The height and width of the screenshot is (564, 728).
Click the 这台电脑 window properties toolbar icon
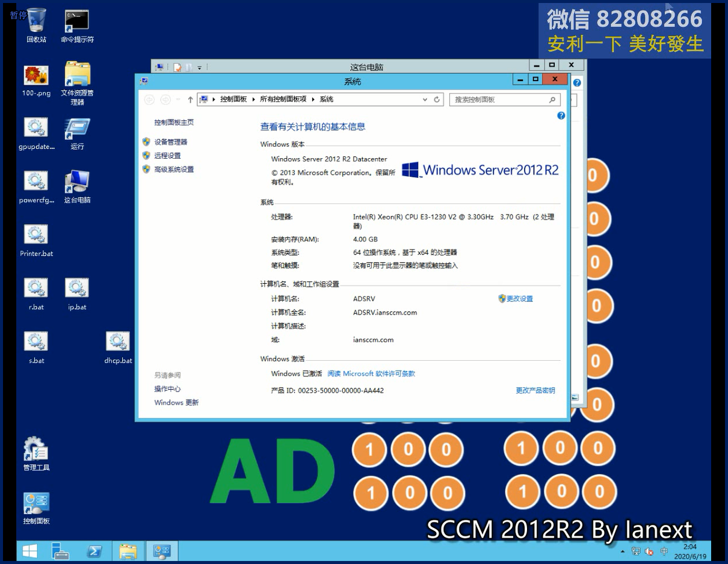(x=177, y=67)
